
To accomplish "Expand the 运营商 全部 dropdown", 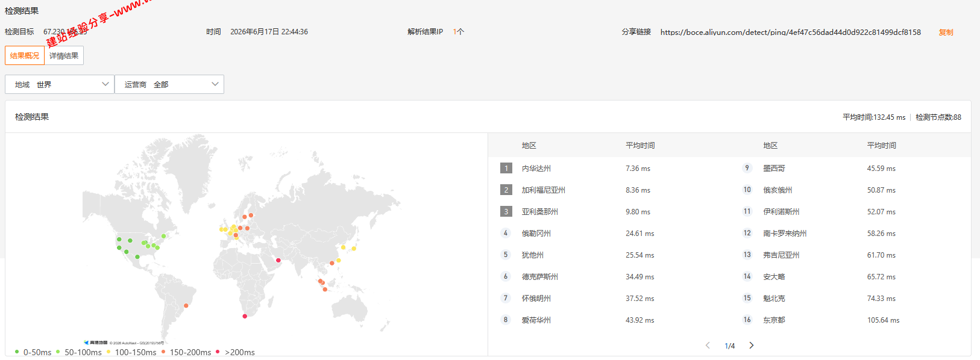I will [x=169, y=84].
